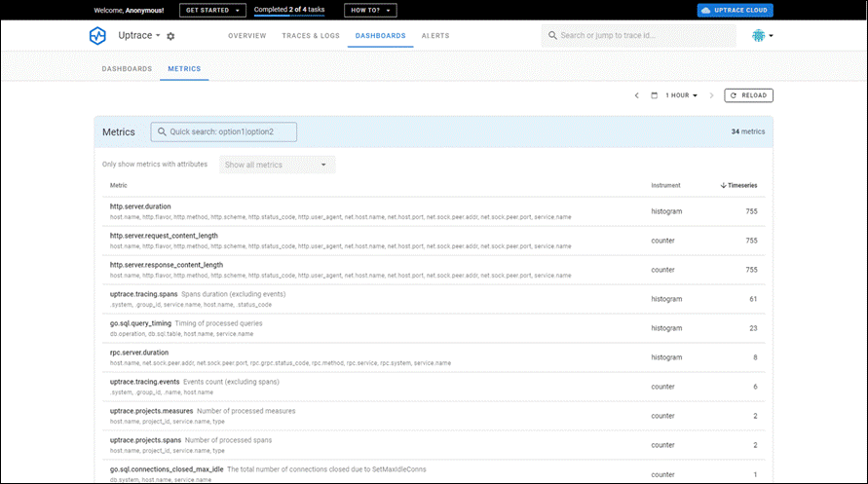868x484 pixels.
Task: Open uptrace.projects.measures metric
Action: coord(151,411)
